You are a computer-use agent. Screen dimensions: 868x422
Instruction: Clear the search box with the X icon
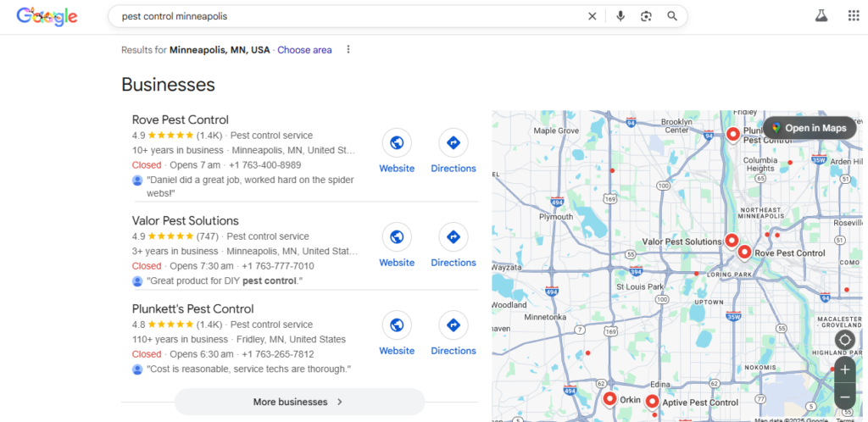coord(593,17)
